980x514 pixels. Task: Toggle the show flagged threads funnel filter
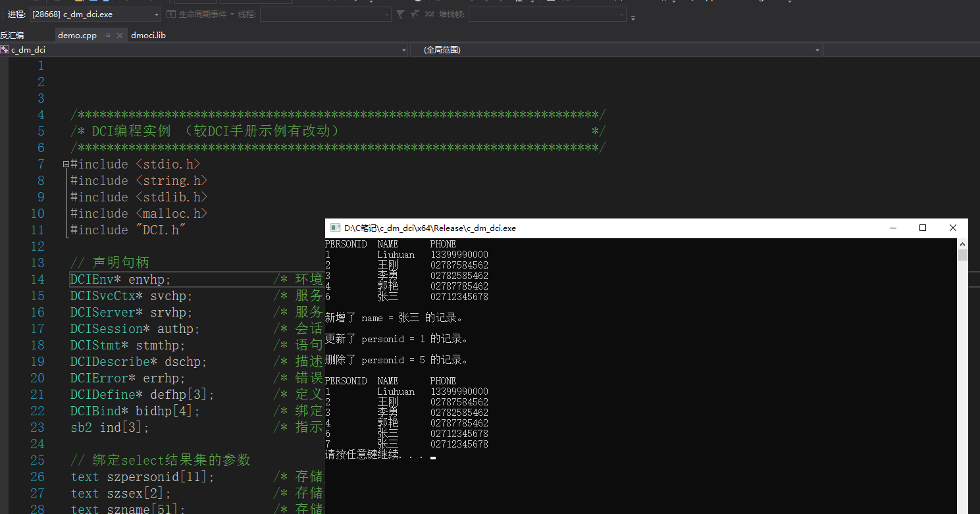point(401,14)
